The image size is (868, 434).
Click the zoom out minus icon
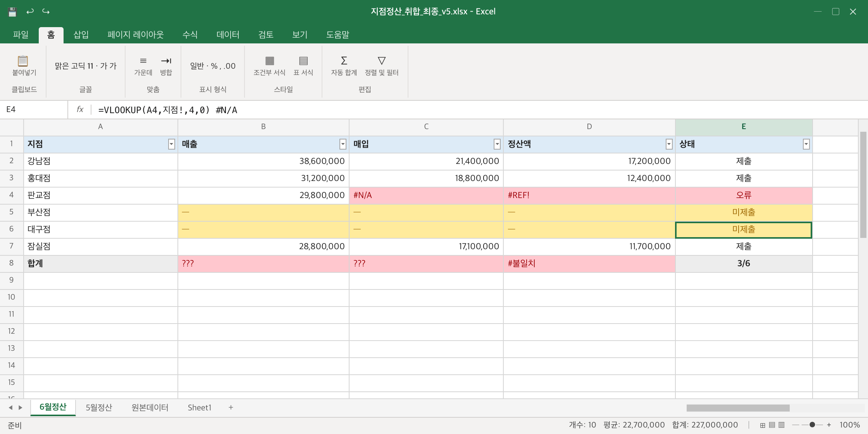pyautogui.click(x=796, y=425)
